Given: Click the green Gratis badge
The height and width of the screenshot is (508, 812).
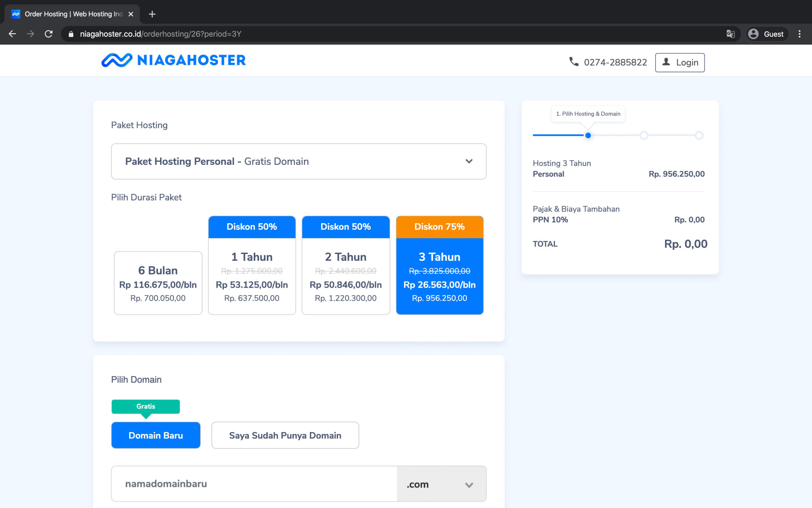Looking at the screenshot, I should click(x=146, y=406).
